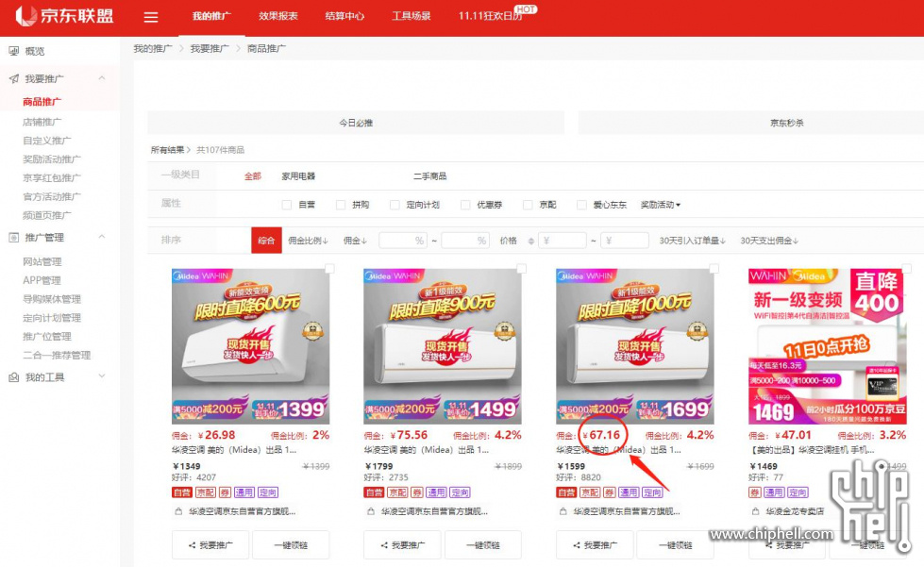
Task: Toggle the hamburger menu icon in the header
Action: point(151,17)
